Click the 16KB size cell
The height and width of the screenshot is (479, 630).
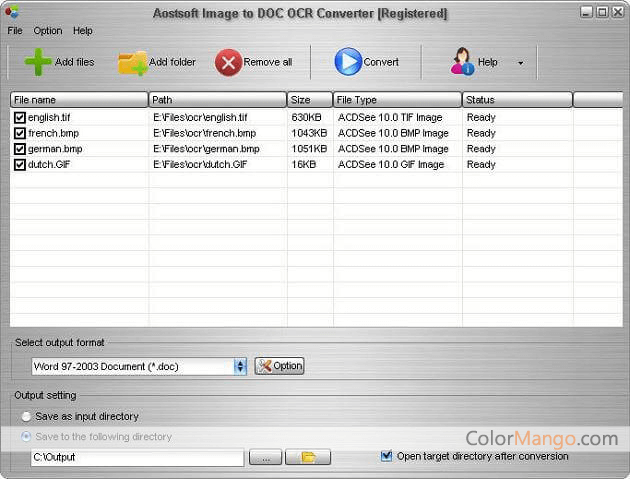pos(303,164)
